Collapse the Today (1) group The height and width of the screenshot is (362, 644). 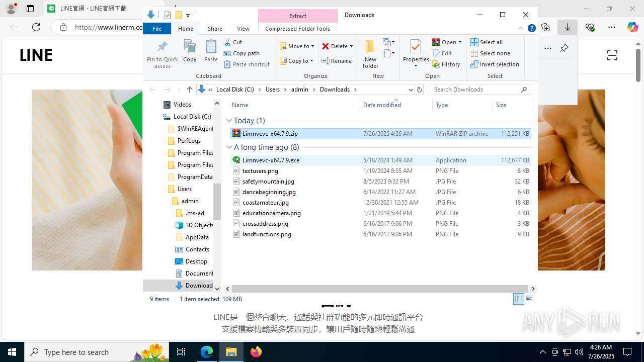[x=229, y=121]
